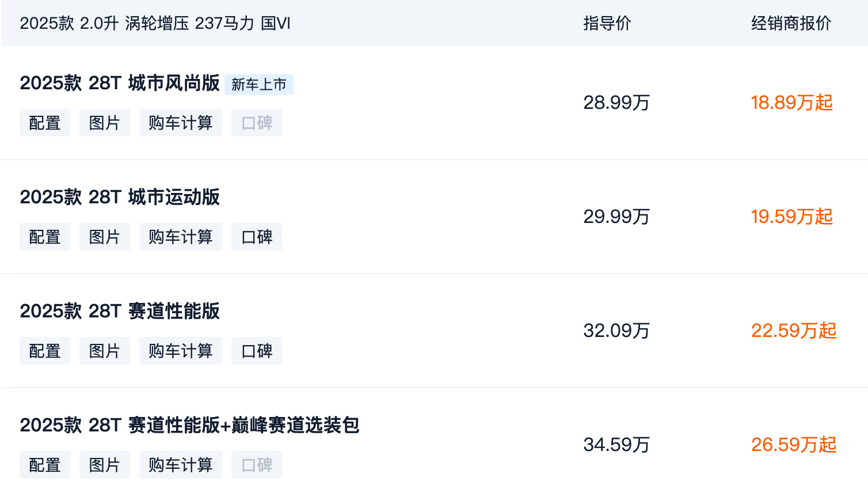868x485 pixels.
Task: Open 口碑 for 28T 赛道性能版
Action: [257, 351]
